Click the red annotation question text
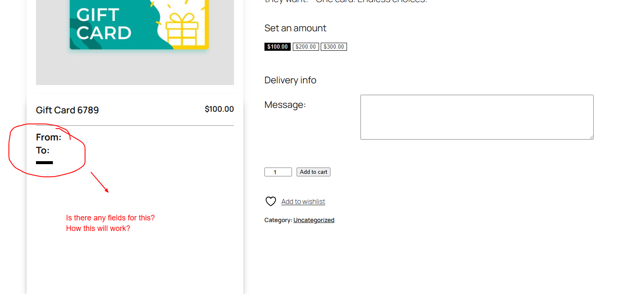 (110, 223)
